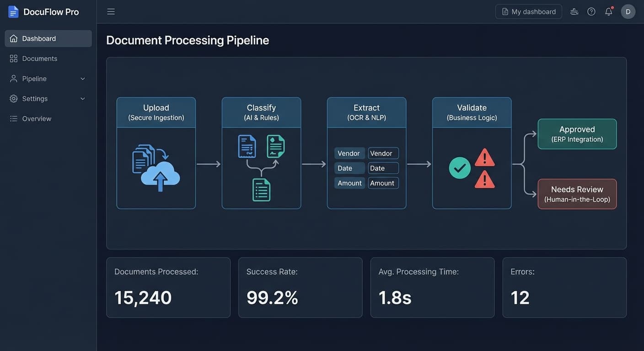Image resolution: width=644 pixels, height=351 pixels.
Task: Expand the Settings sidebar chevron
Action: (x=83, y=99)
